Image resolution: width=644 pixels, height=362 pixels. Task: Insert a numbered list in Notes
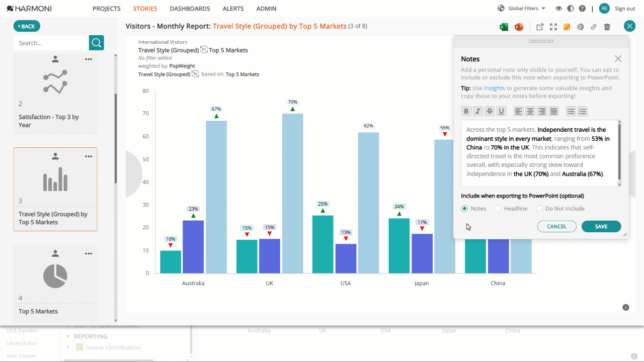click(x=583, y=112)
